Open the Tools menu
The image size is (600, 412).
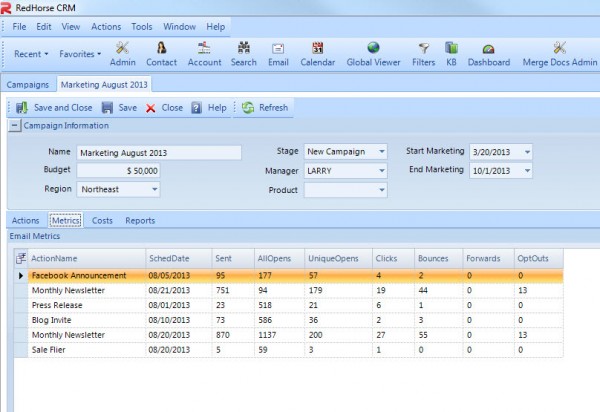[142, 27]
